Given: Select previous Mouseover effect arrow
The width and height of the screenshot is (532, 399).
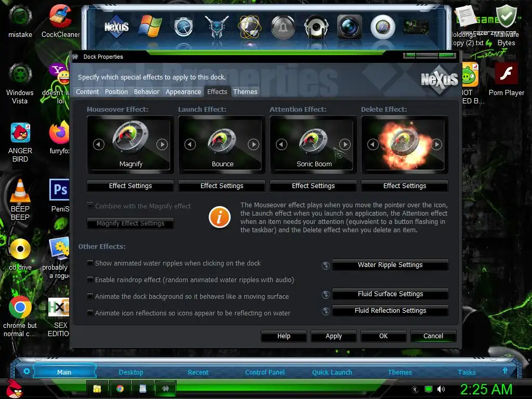Looking at the screenshot, I should pos(99,144).
